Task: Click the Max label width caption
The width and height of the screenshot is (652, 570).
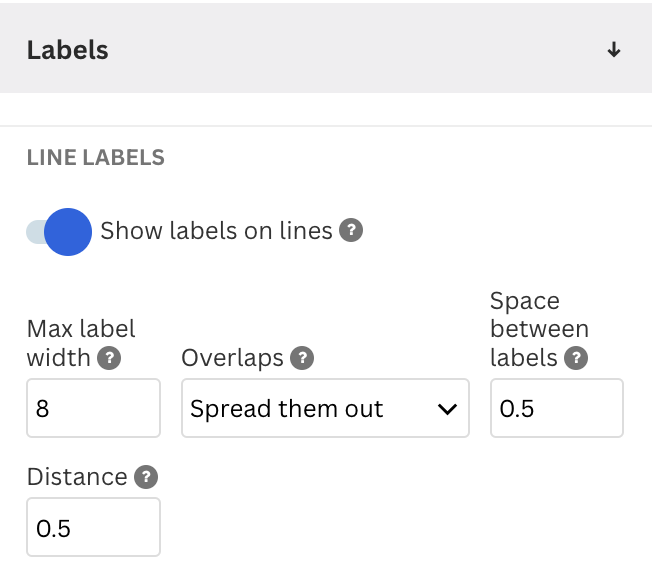Action: tap(81, 343)
